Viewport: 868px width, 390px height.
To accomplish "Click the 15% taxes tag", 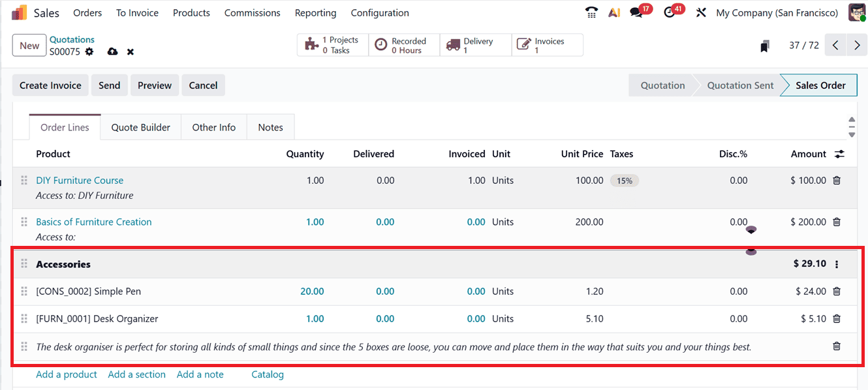I will pyautogui.click(x=625, y=180).
